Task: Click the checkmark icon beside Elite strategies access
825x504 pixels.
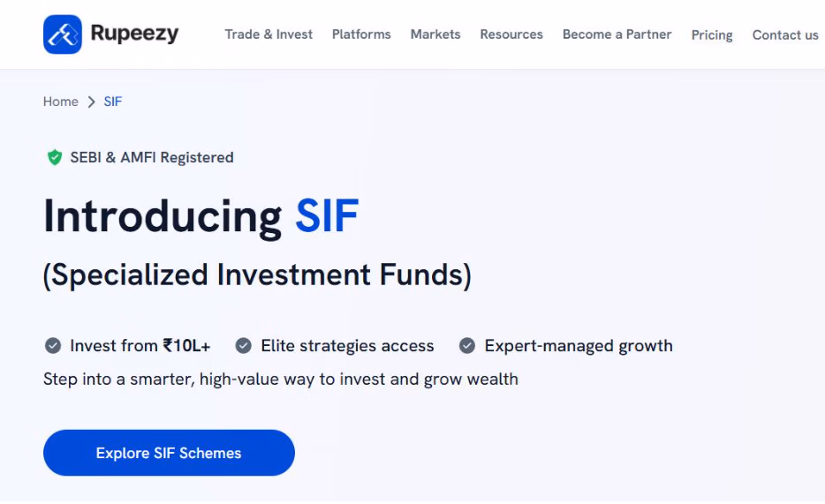Action: click(244, 346)
